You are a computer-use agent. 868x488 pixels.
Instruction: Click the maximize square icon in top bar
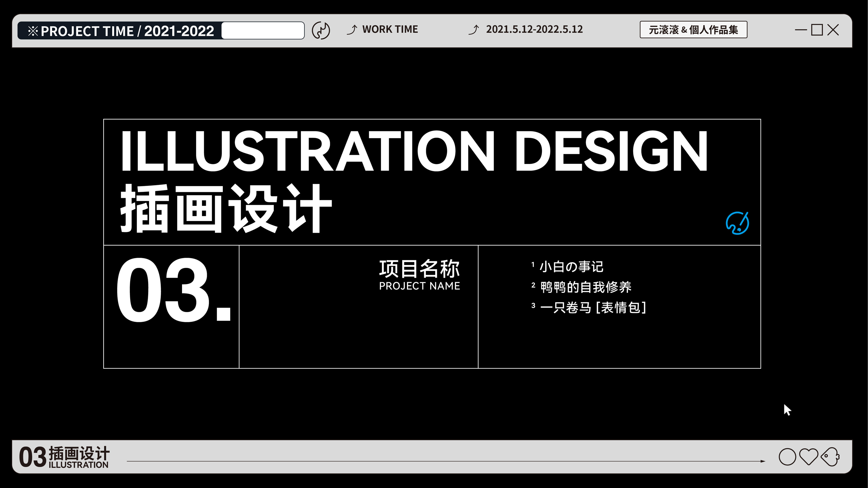[817, 30]
